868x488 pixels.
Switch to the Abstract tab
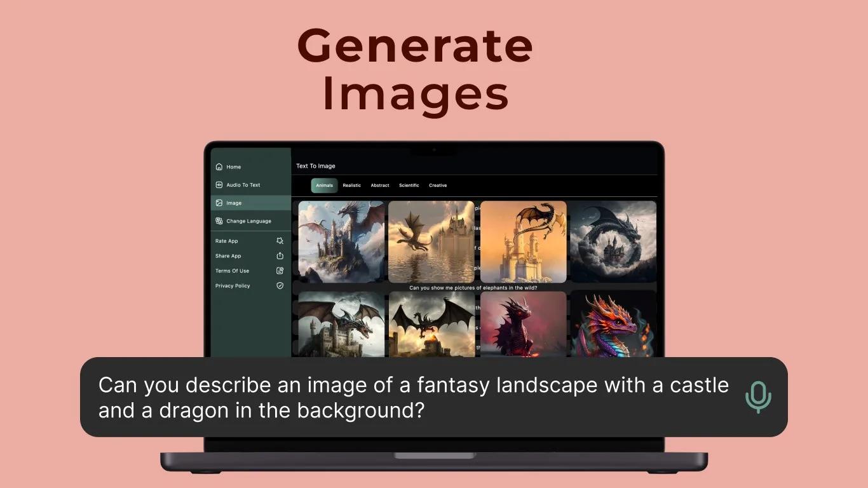380,186
